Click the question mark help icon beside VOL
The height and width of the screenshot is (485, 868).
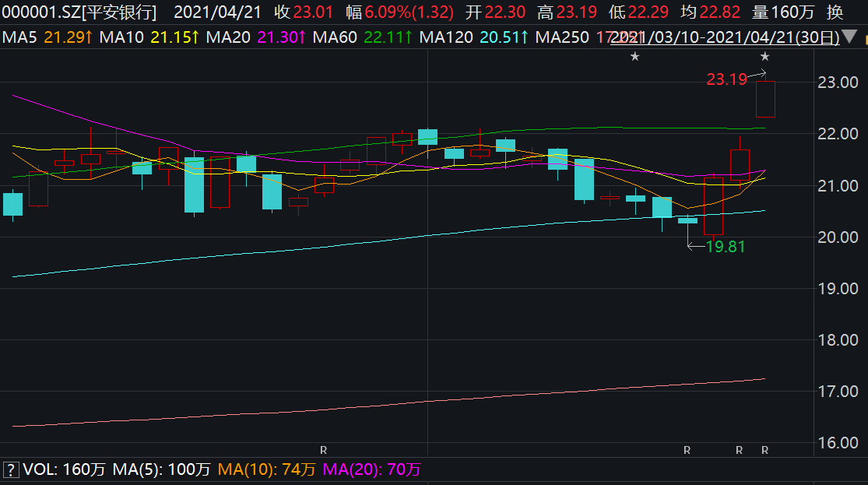pyautogui.click(x=11, y=470)
